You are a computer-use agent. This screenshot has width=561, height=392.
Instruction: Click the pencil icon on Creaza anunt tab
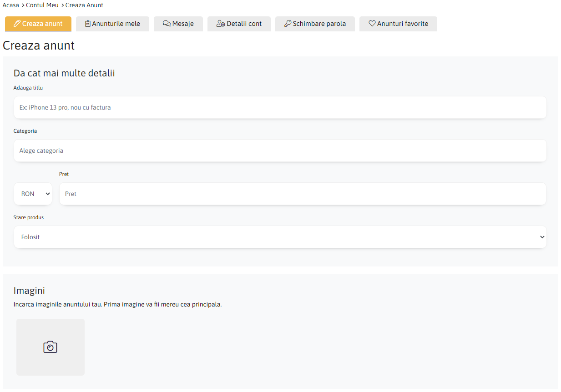[x=17, y=24]
